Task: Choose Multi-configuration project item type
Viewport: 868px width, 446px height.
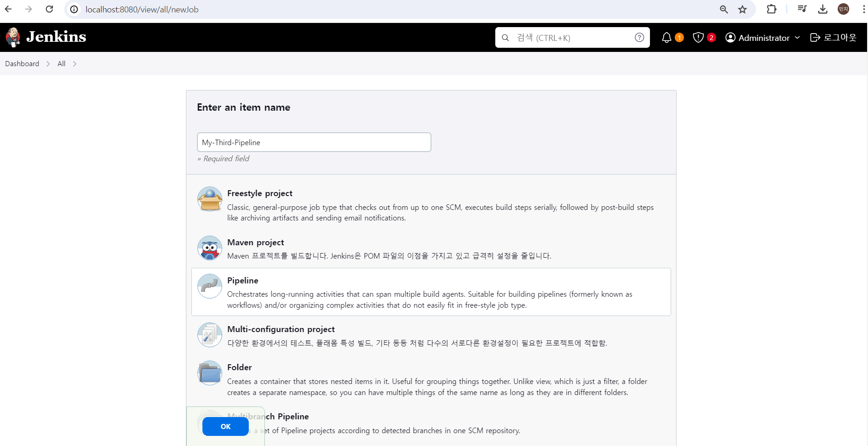Action: [x=431, y=335]
